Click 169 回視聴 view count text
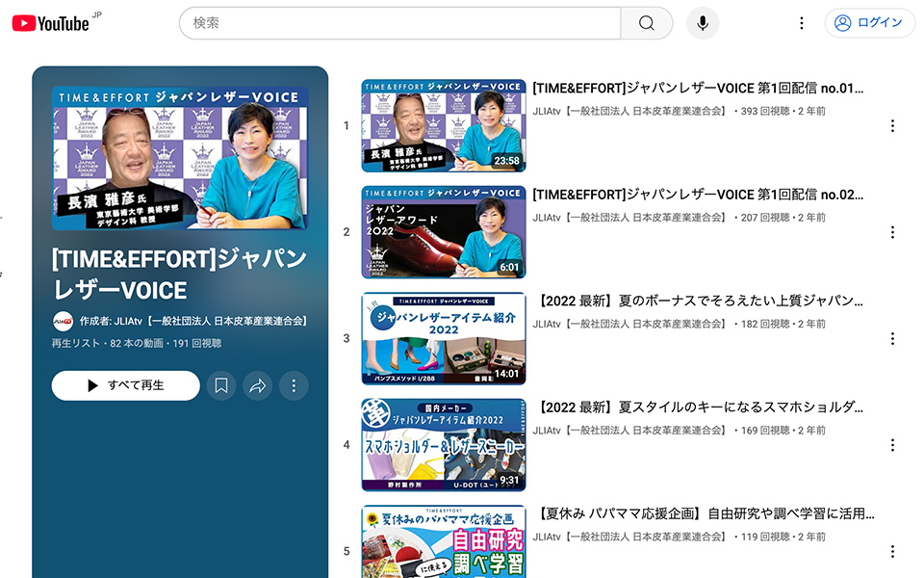Image resolution: width=924 pixels, height=578 pixels. [x=765, y=431]
